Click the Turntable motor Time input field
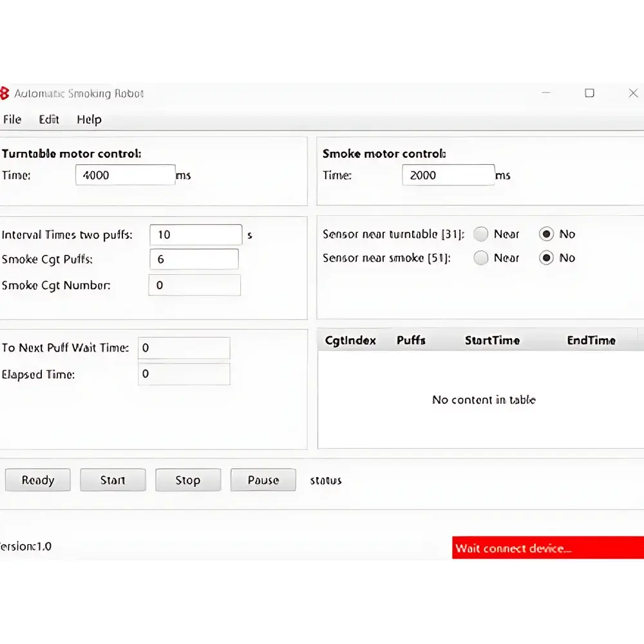This screenshot has width=644, height=644. click(125, 175)
